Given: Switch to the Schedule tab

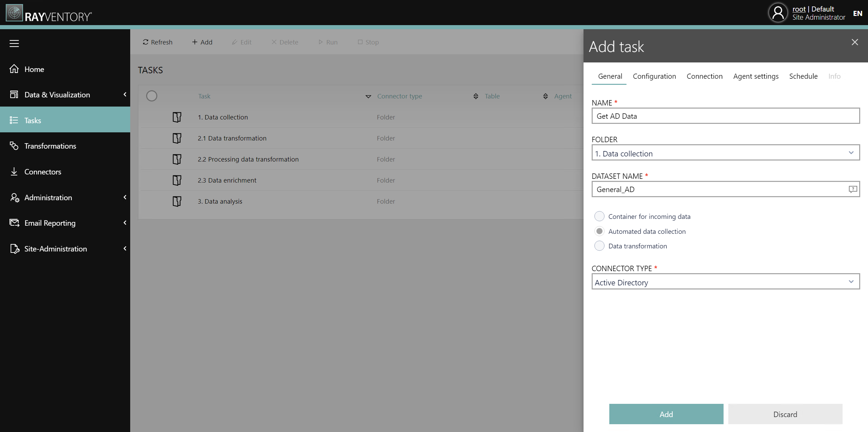Looking at the screenshot, I should (803, 76).
